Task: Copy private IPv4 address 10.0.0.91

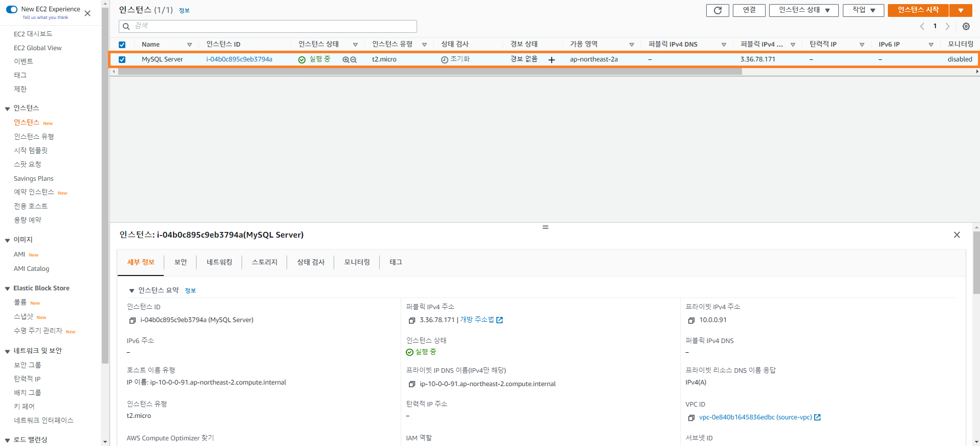Action: click(691, 321)
